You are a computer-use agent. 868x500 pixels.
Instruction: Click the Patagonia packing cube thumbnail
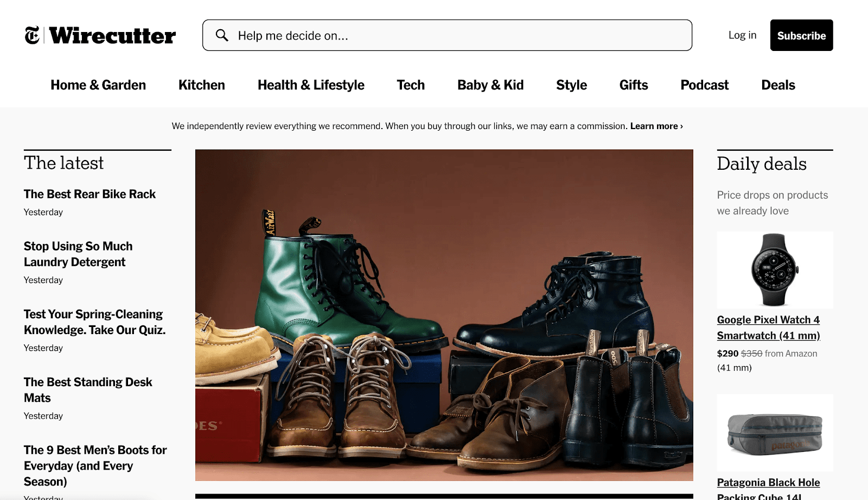(775, 432)
